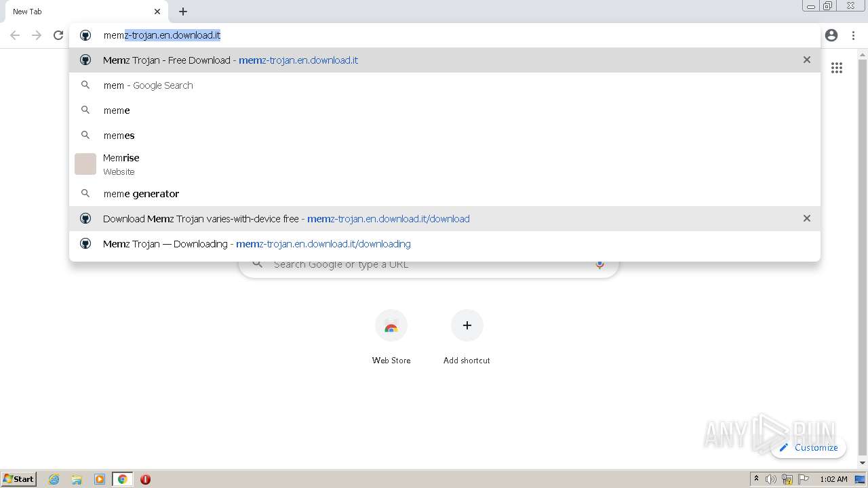Open Download Memz Trojan varies-with-device suggestion
This screenshot has height=488, width=868.
click(x=445, y=219)
